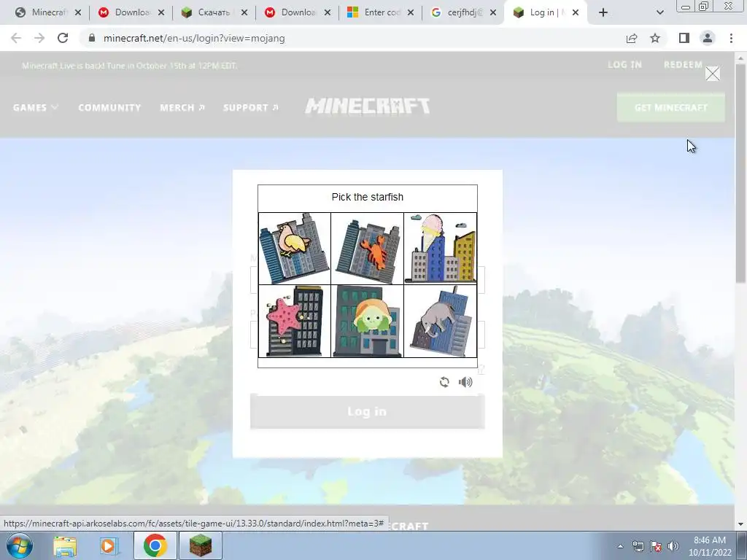Open the volume control in the system tray
This screenshot has width=747, height=560.
(x=673, y=546)
